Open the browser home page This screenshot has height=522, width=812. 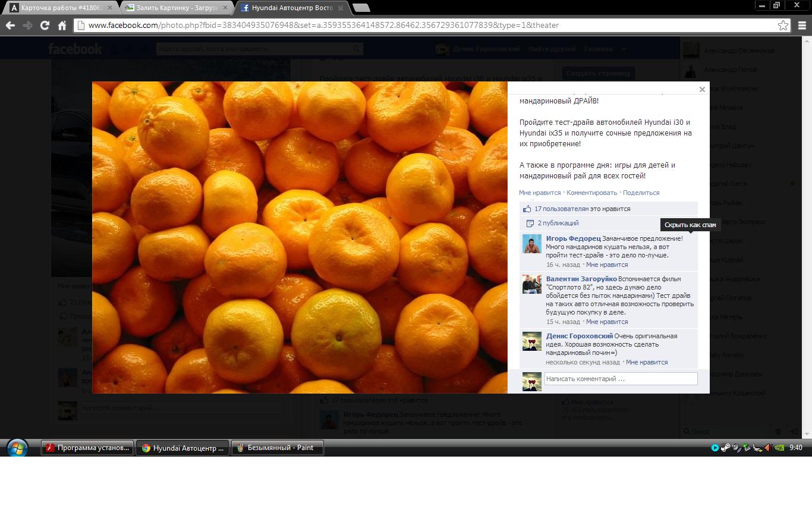pyautogui.click(x=62, y=25)
